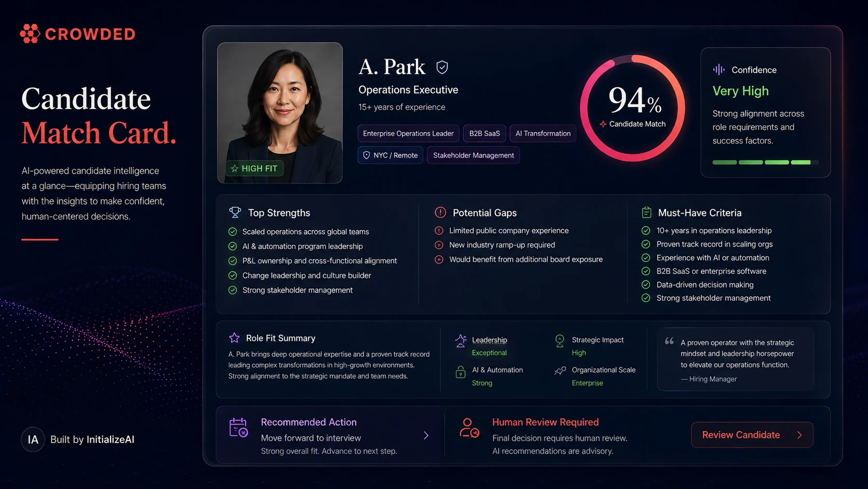Click checkmark beside AI & automation program leadership

[x=233, y=246]
